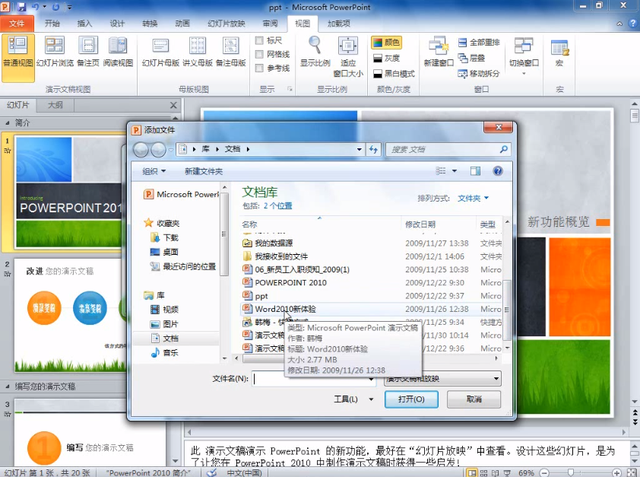Click the 打开 open button
Screen dimensions: 640x477
click(410, 398)
